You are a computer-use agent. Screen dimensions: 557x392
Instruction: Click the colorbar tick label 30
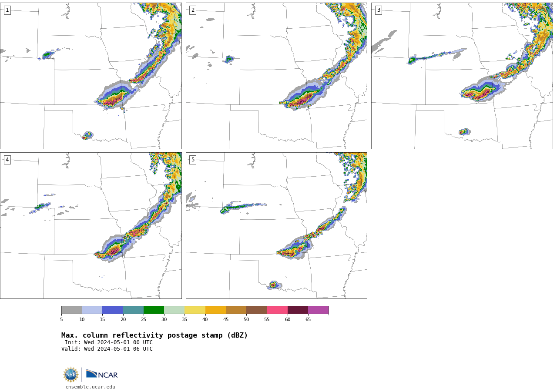164,320
